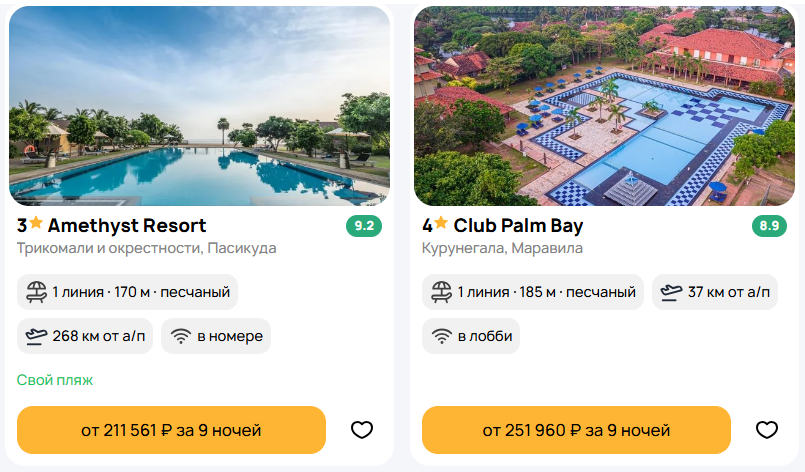The image size is (805, 472).
Task: Open the Club Palm Bay hotel title
Action: click(518, 225)
